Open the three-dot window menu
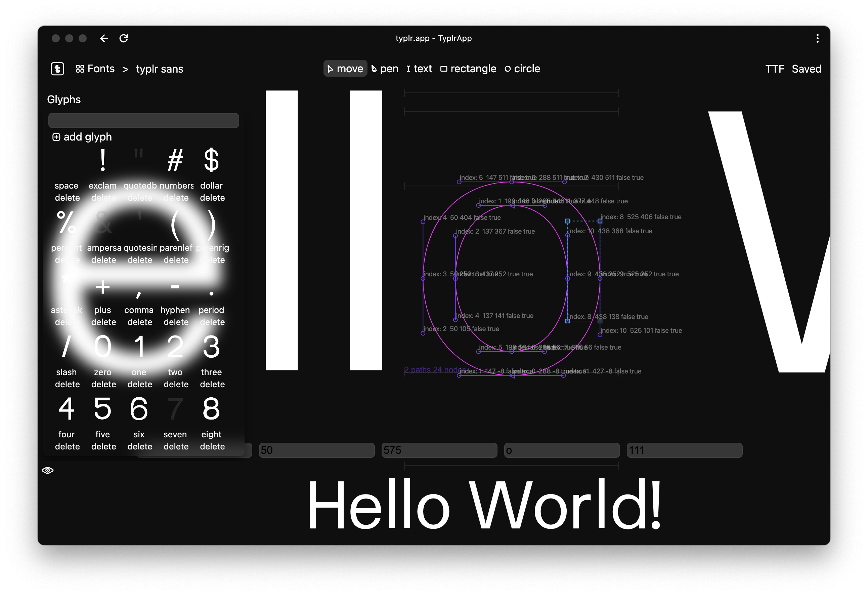 (x=817, y=38)
